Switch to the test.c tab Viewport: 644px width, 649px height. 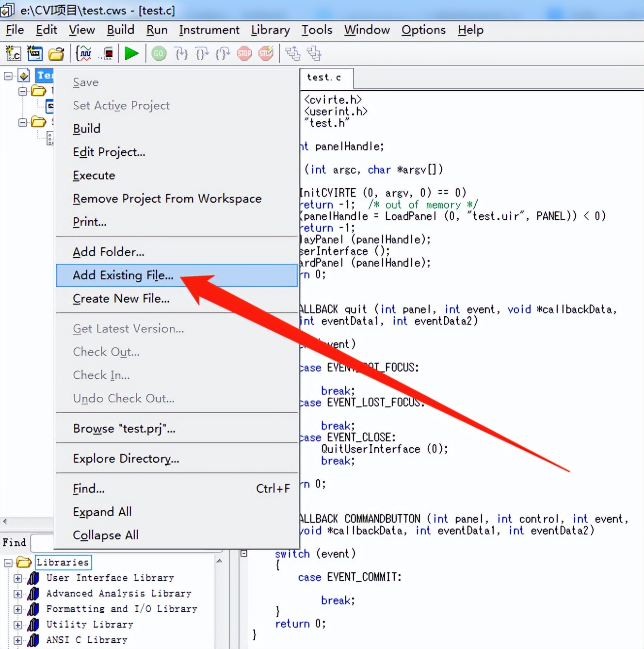point(324,78)
